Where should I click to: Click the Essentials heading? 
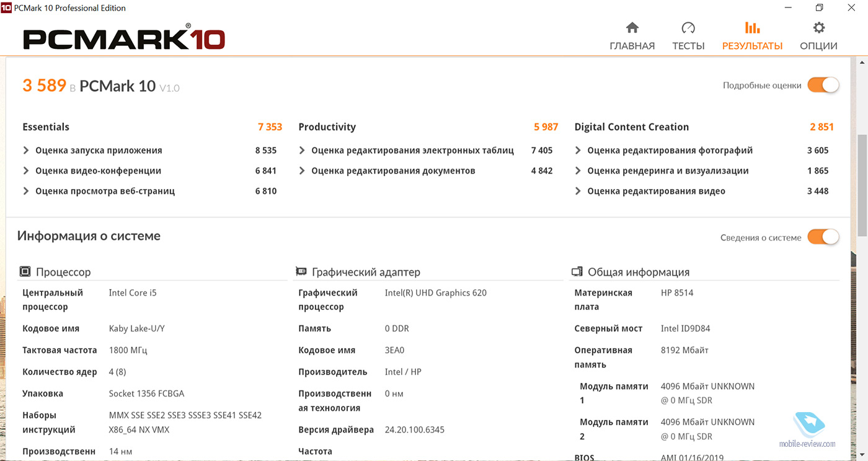coord(46,127)
